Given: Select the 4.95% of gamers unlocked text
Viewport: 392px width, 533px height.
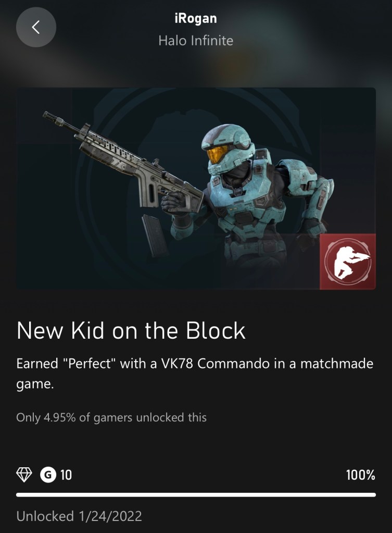Looking at the screenshot, I should pos(111,417).
